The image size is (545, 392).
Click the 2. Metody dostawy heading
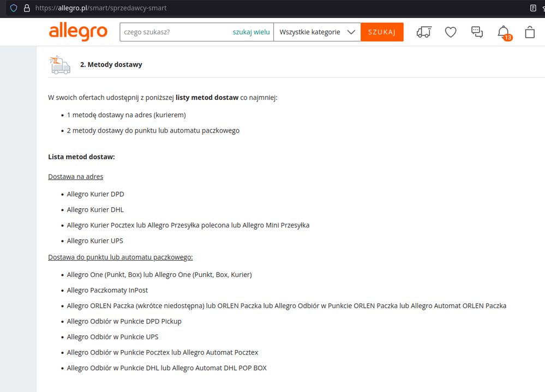click(x=111, y=64)
